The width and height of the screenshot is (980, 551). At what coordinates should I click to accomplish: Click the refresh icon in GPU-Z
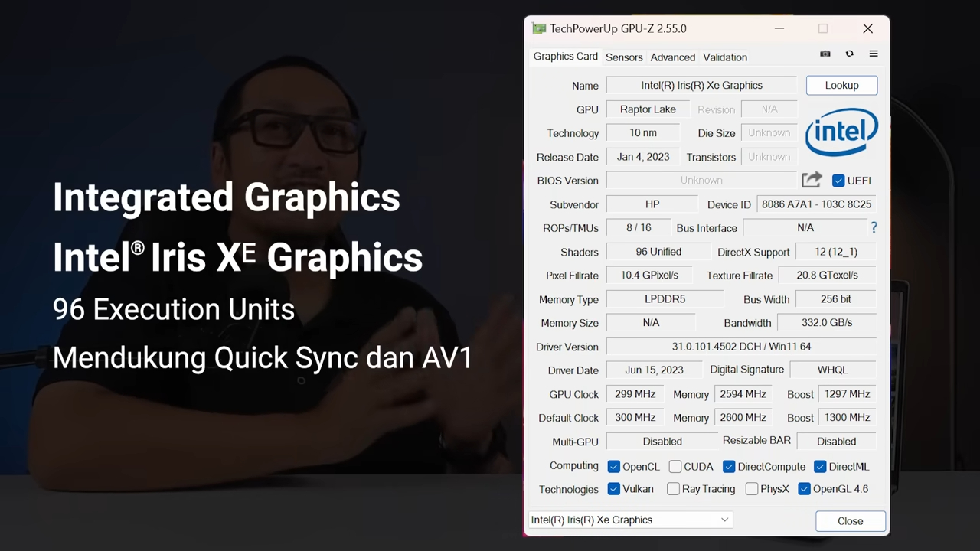849,54
